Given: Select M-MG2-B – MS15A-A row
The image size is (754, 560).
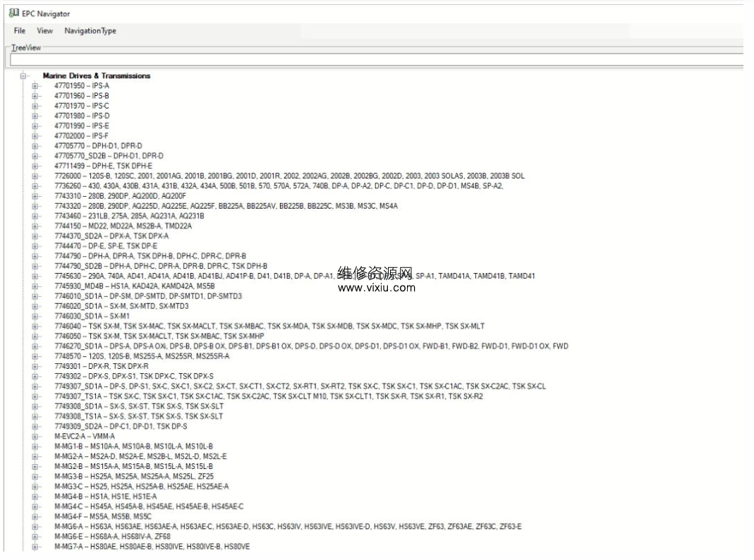Looking at the screenshot, I should click(134, 467).
